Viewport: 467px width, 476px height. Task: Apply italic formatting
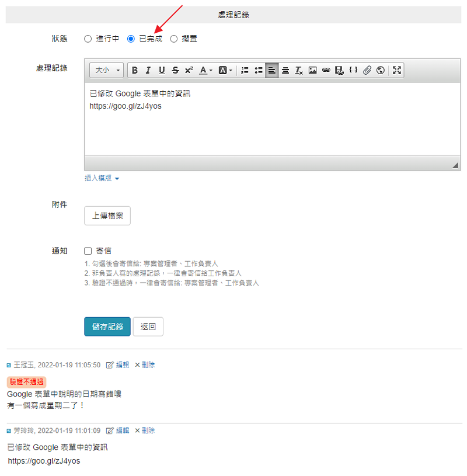point(148,70)
